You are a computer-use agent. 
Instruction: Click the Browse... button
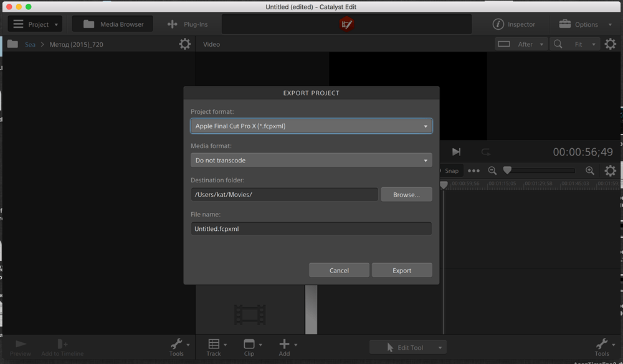pyautogui.click(x=406, y=195)
